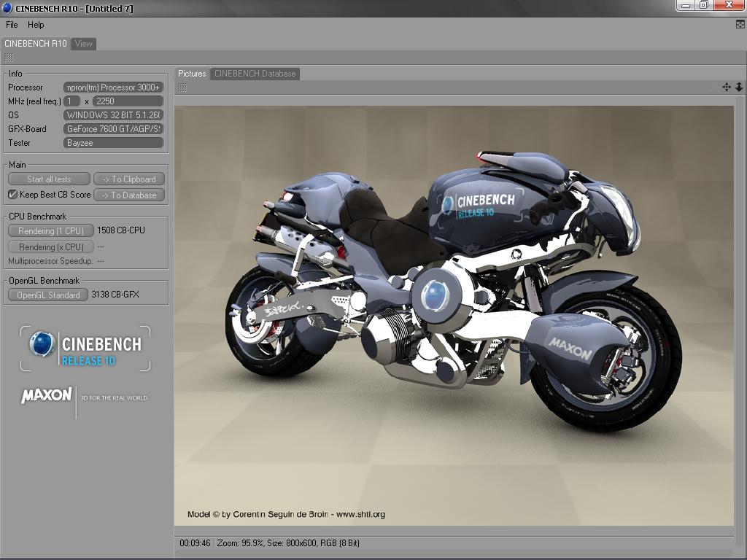
Task: Click the GFX-Board field showing GeForce 7600 GT
Action: click(113, 129)
